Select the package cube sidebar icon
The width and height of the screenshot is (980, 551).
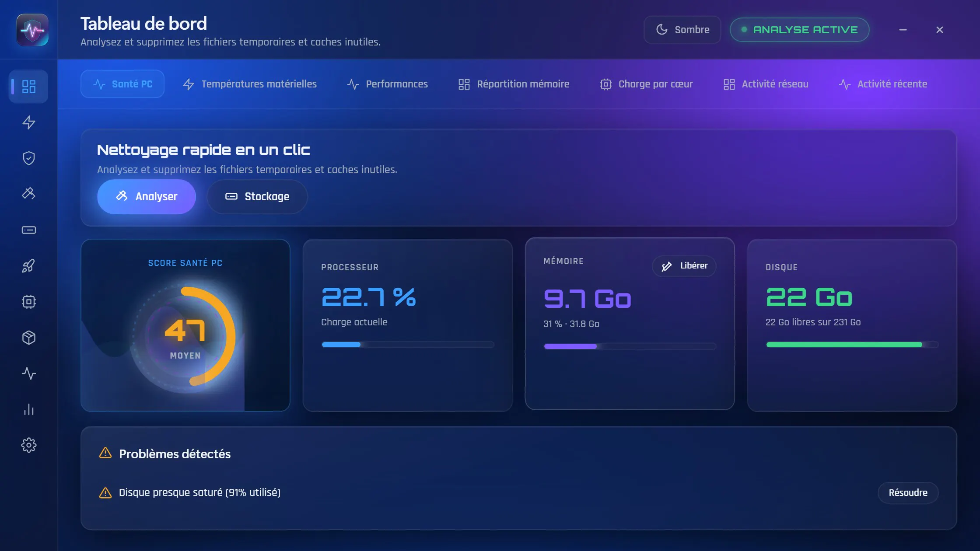[28, 337]
